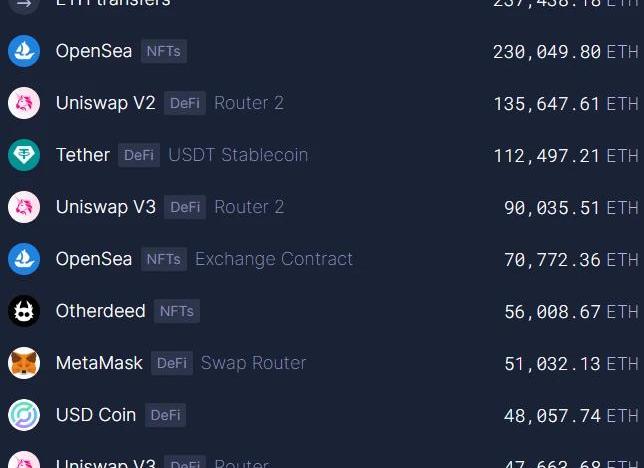Click the OpenSea sailboat icon beside the NFTs tag
644x468 pixels.
(24, 51)
